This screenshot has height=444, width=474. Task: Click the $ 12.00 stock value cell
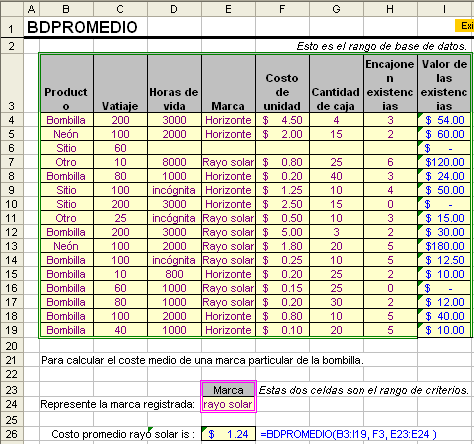444,302
